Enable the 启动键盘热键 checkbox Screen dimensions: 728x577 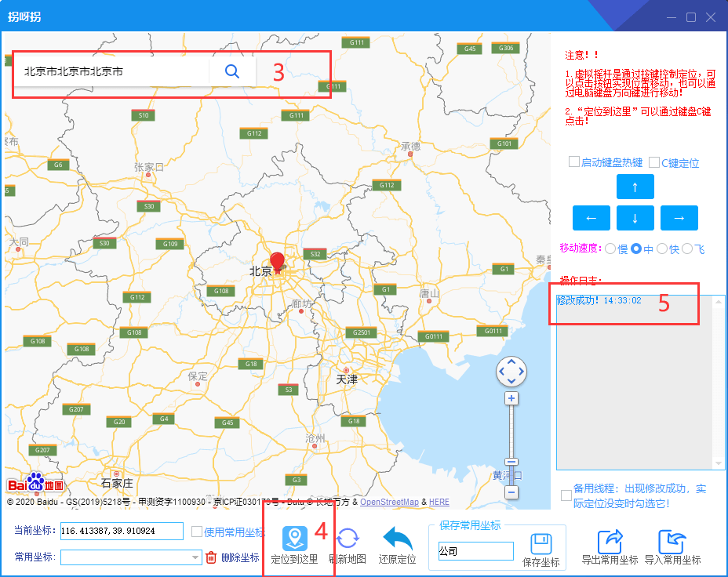tap(574, 161)
